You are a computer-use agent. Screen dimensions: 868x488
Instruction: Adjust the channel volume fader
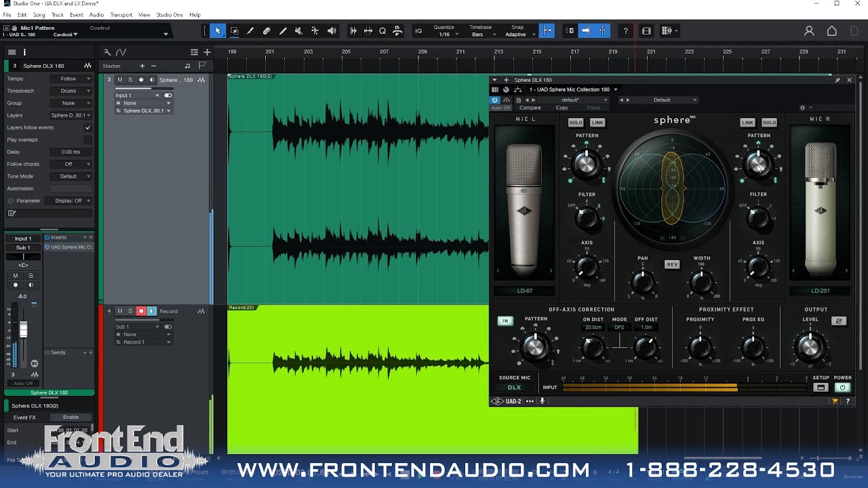(24, 329)
